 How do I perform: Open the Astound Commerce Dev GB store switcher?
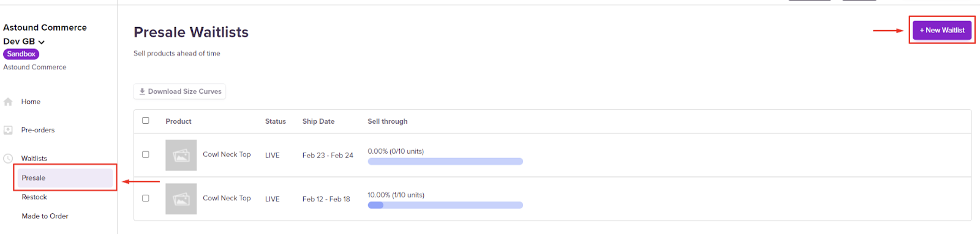tap(45, 34)
